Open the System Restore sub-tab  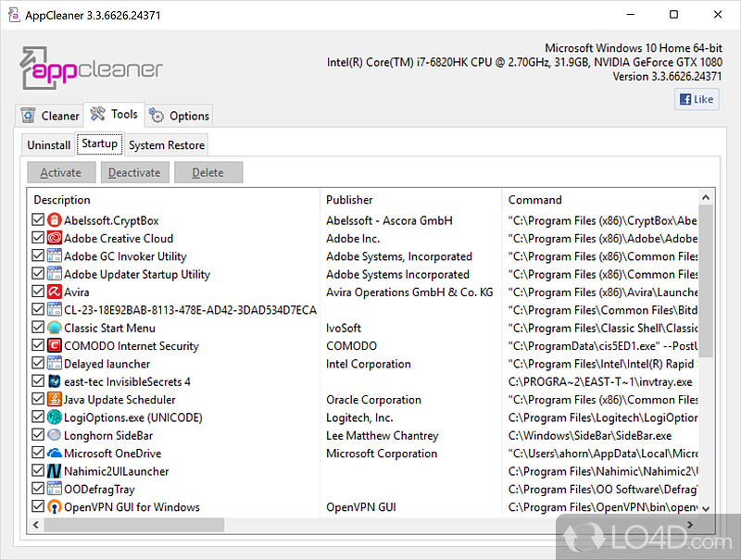[167, 145]
